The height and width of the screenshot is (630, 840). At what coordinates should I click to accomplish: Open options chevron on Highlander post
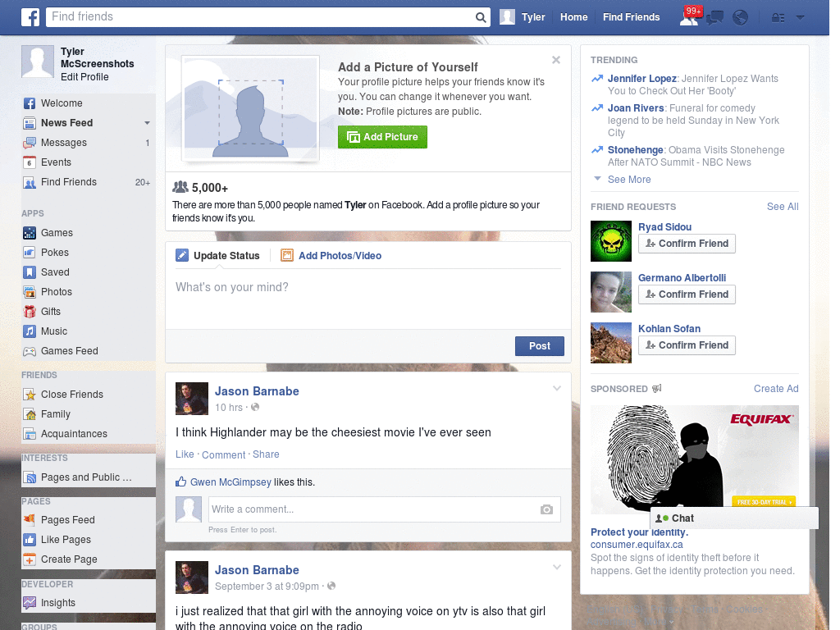pyautogui.click(x=557, y=388)
